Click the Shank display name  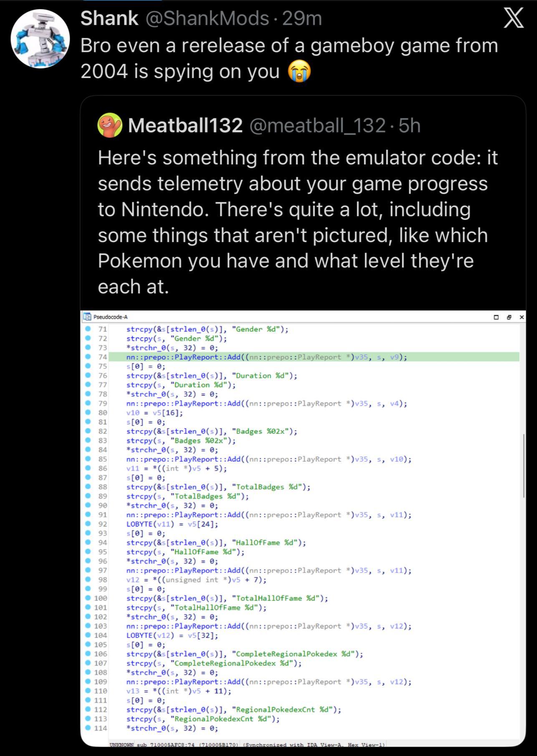[x=109, y=18]
